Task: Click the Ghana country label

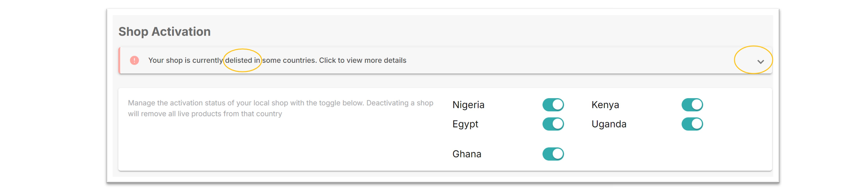Action: (467, 154)
